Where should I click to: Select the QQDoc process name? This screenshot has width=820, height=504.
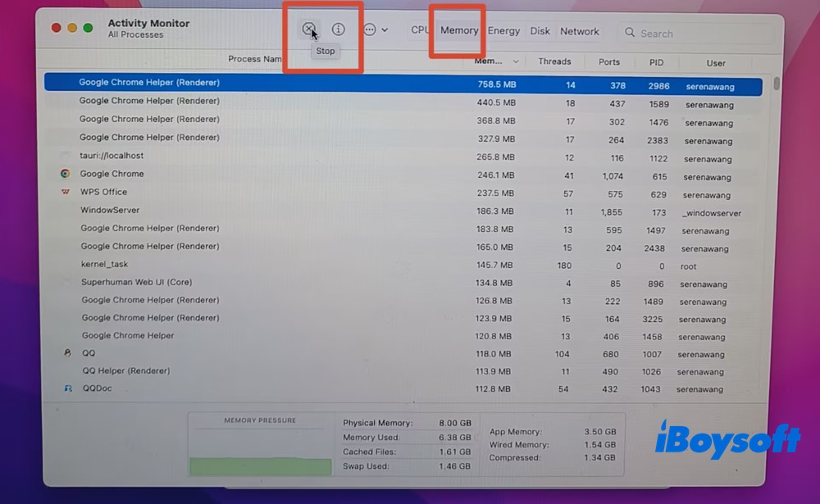97,388
